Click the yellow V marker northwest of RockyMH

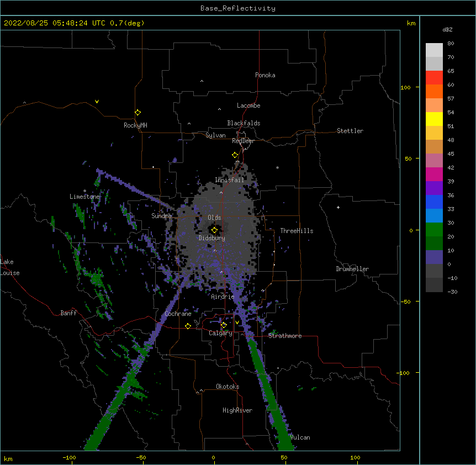97,102
